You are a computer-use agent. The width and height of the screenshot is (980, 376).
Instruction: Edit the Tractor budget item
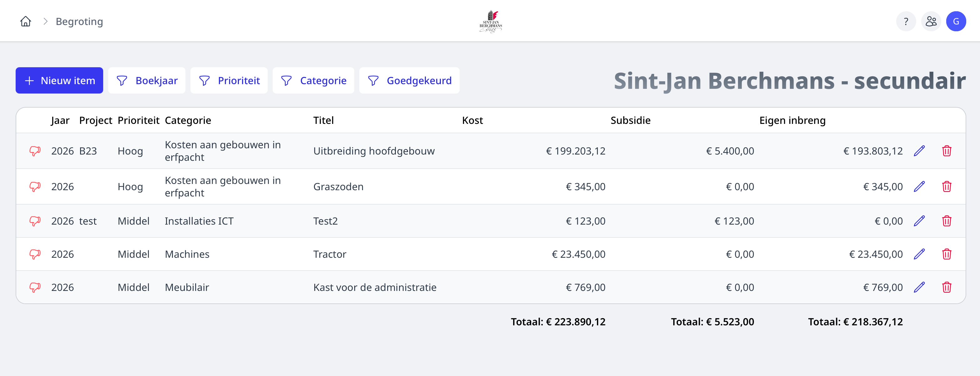(x=919, y=254)
